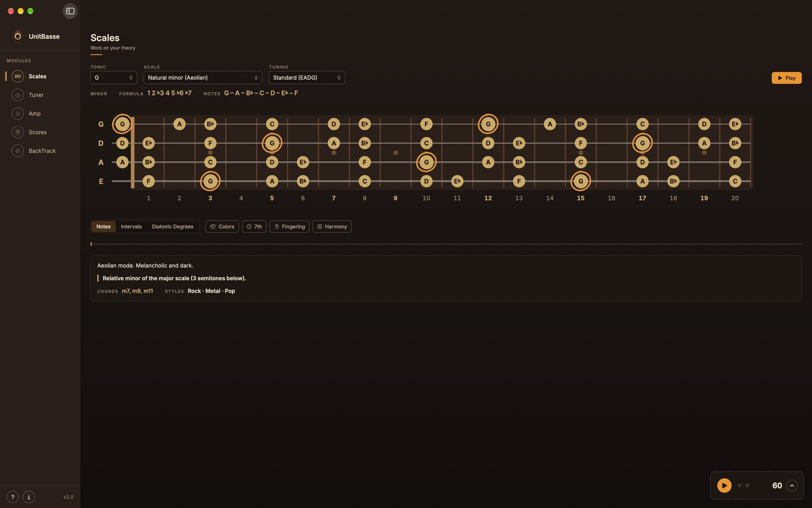This screenshot has width=812, height=508.
Task: Click the open G string root note
Action: coord(122,124)
